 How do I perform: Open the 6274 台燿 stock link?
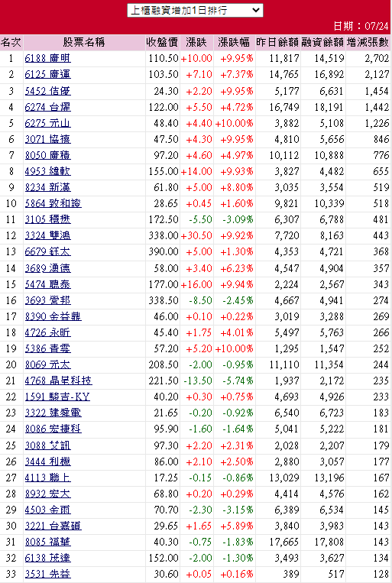coord(47,107)
